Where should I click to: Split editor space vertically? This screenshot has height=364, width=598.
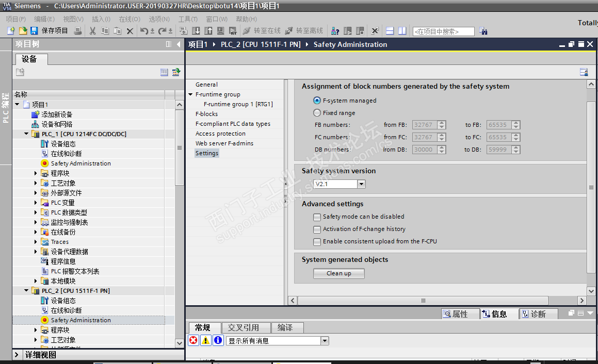(x=402, y=31)
